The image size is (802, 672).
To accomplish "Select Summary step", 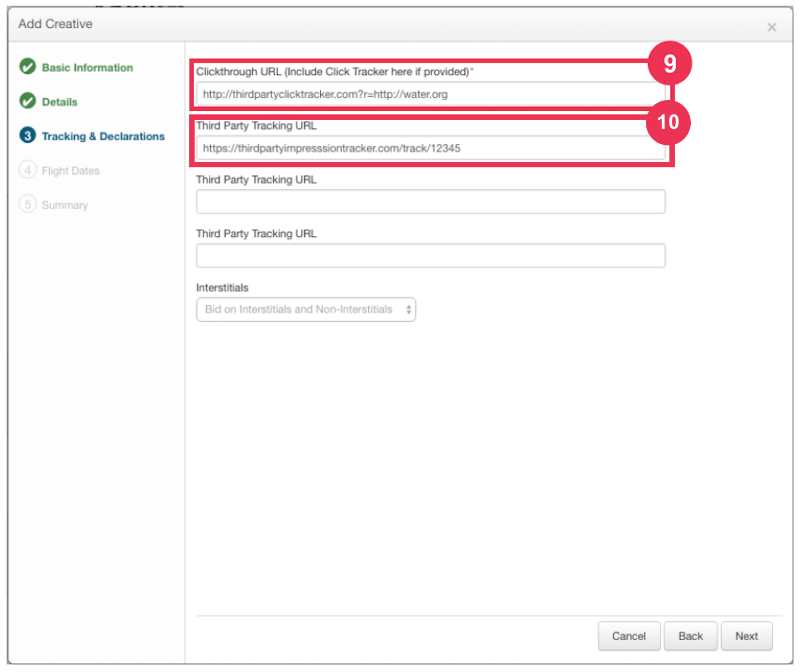I will 65,205.
